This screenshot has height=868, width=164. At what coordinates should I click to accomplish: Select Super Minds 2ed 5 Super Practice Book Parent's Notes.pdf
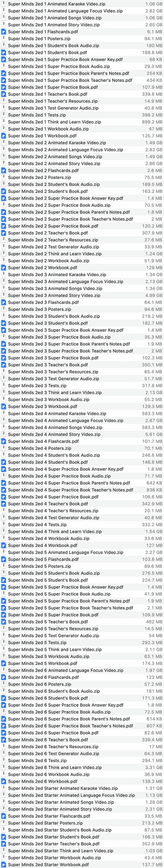[82, 601]
